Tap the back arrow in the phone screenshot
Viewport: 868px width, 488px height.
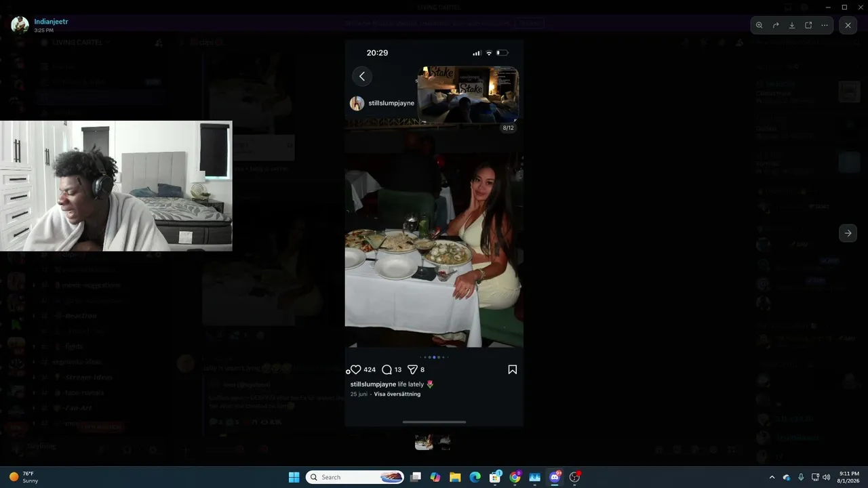362,77
